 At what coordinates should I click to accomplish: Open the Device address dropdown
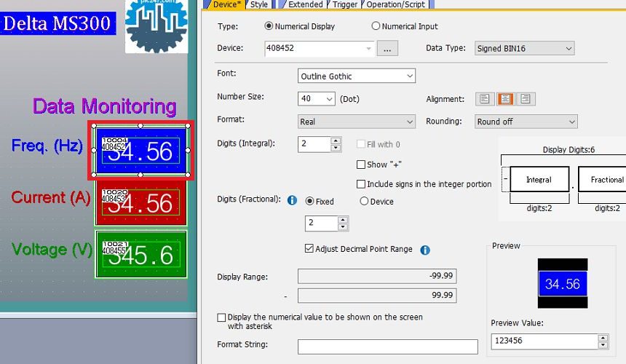(368, 48)
